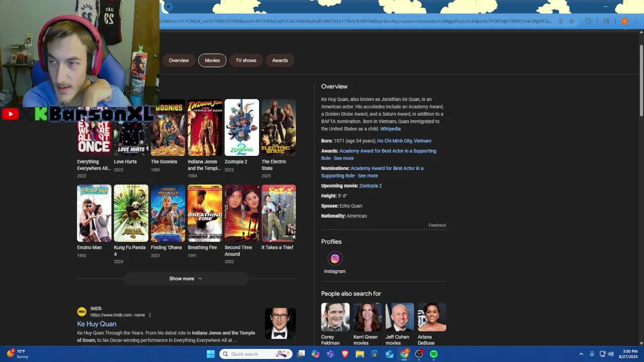Screen dimensions: 644x362
Task: Open the Second Time Around poster
Action: (x=242, y=213)
